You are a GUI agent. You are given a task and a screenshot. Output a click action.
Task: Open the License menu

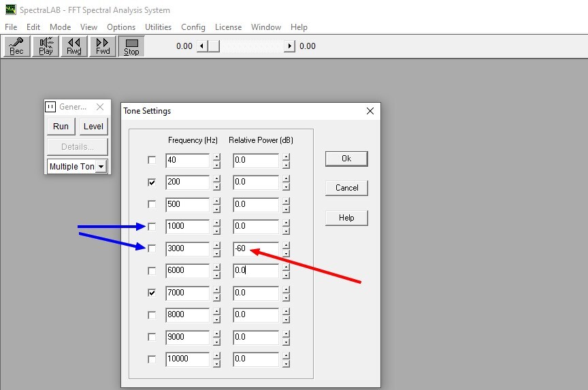[x=228, y=27]
